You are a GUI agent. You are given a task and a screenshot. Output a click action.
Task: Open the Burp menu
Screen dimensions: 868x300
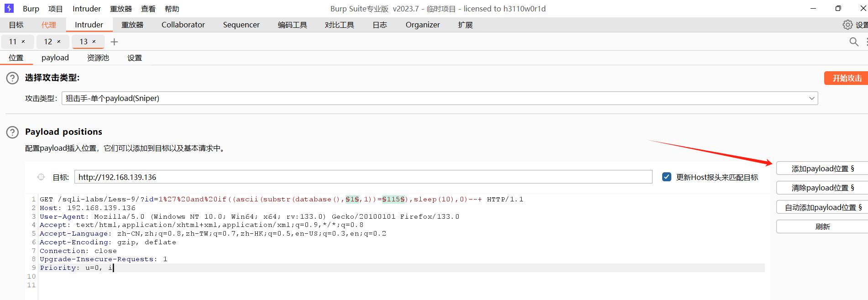(31, 9)
